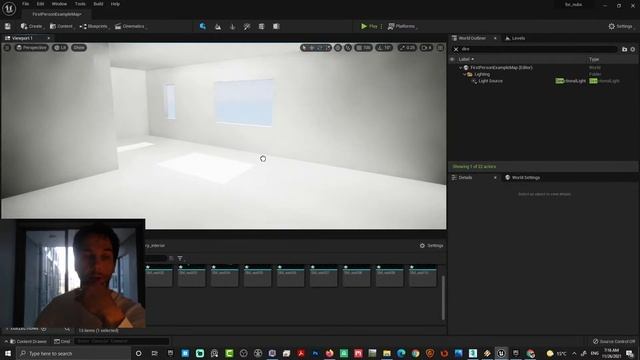Toggle rotation snap angle button
The image size is (640, 360).
384,48
